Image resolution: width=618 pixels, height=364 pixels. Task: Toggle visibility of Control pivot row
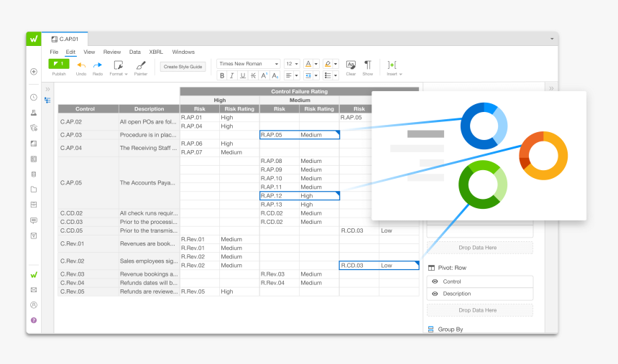click(435, 281)
